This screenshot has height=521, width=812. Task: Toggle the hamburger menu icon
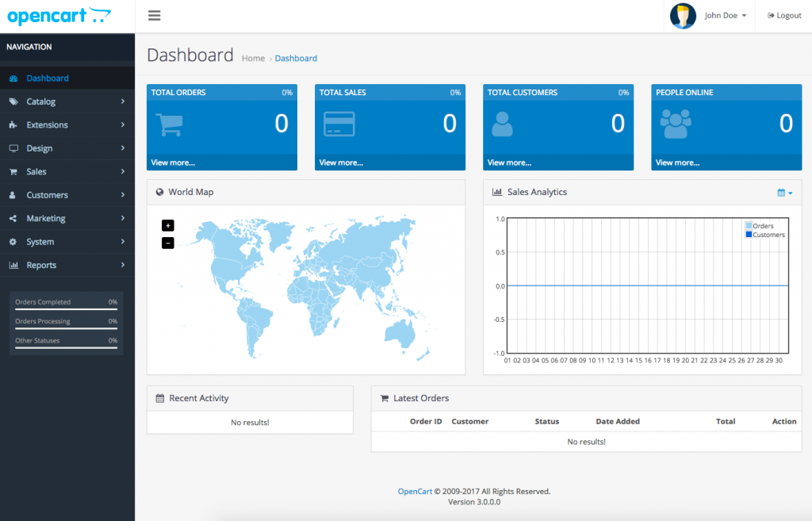coord(154,16)
